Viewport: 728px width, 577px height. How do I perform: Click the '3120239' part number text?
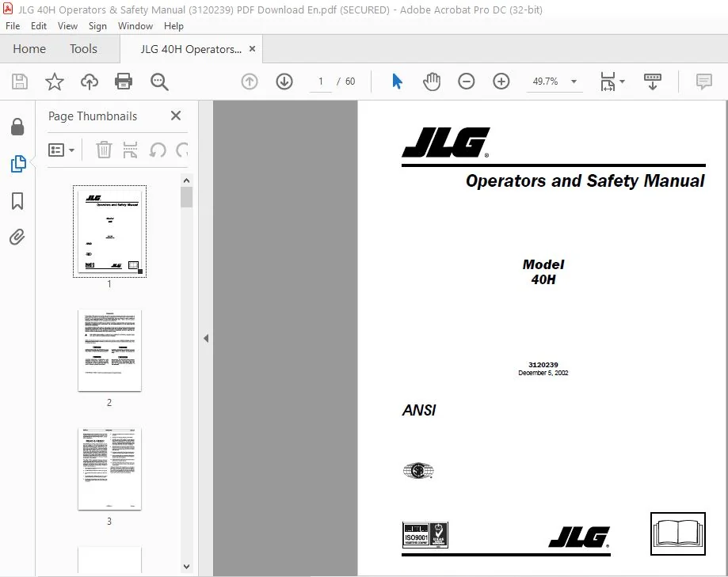click(x=543, y=365)
